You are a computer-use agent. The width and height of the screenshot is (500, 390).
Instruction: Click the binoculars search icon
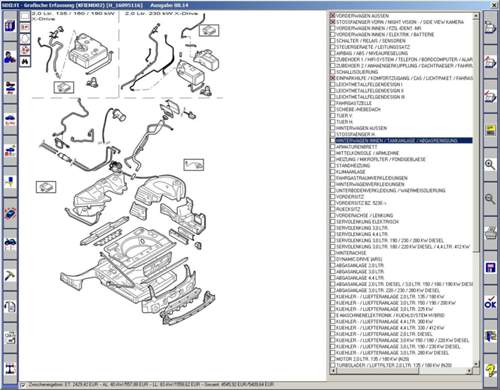pos(25,61)
